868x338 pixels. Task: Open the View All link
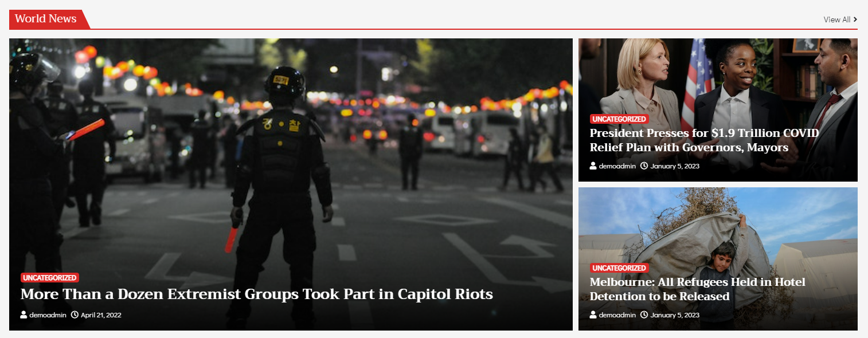point(840,19)
